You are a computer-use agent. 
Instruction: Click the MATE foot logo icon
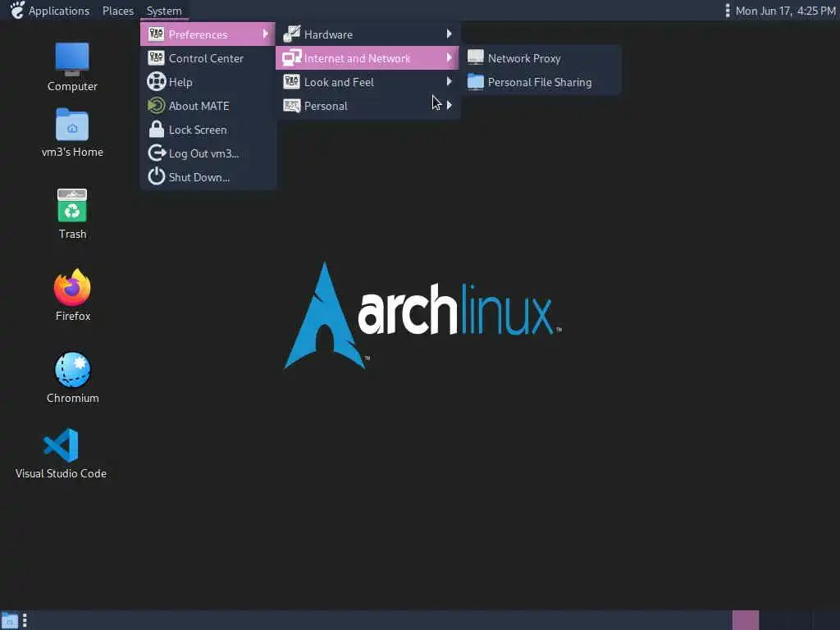pos(17,10)
